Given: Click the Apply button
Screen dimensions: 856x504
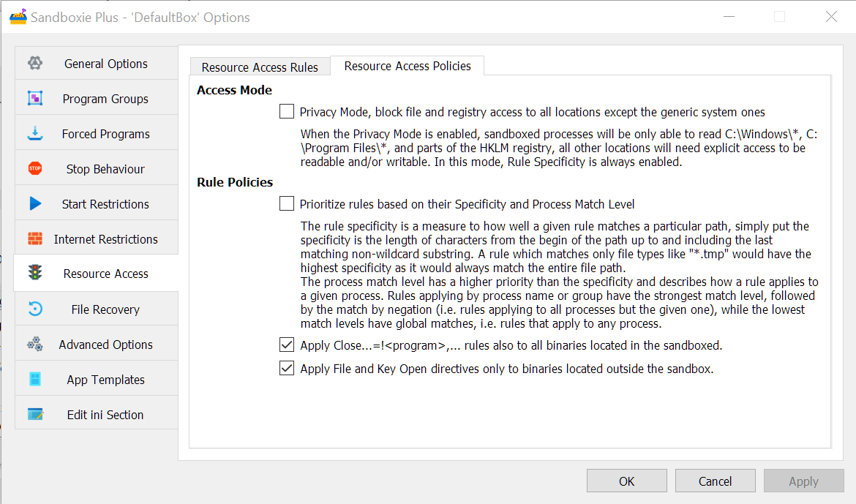Looking at the screenshot, I should 803,481.
